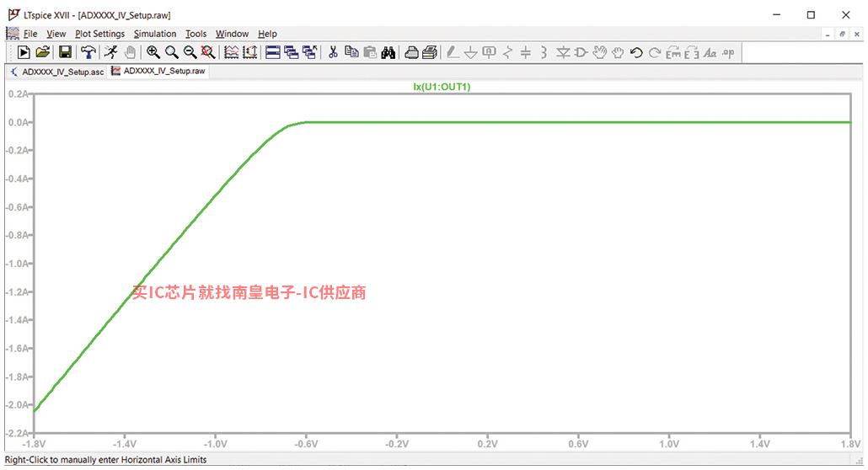Image resolution: width=868 pixels, height=470 pixels.
Task: Click the -2.0A vertical axis label
Action: click(17, 404)
